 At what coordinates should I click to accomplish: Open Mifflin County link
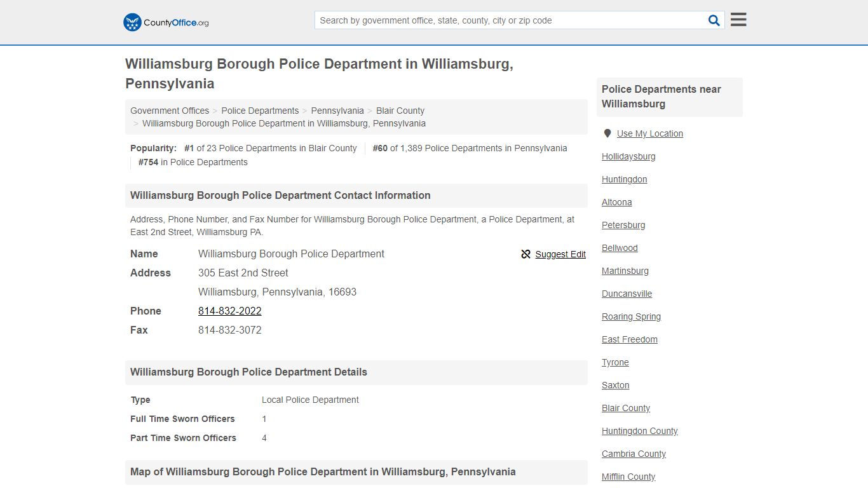[x=628, y=477]
